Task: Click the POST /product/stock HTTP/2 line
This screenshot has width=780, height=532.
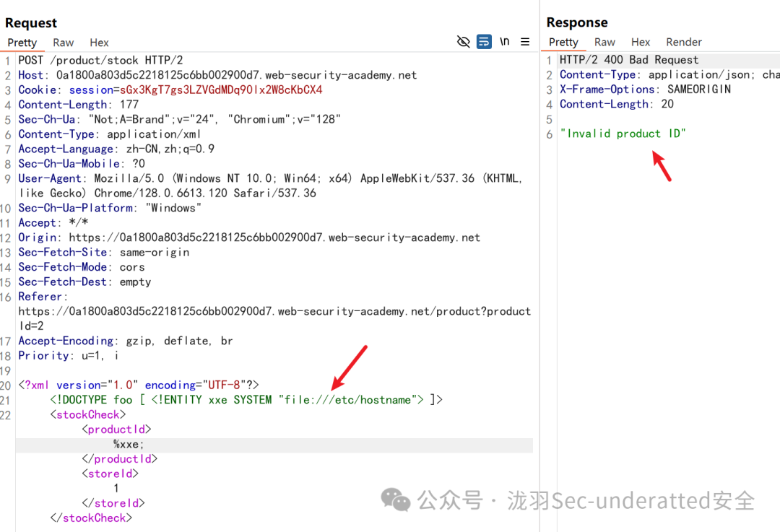Action: pyautogui.click(x=100, y=61)
